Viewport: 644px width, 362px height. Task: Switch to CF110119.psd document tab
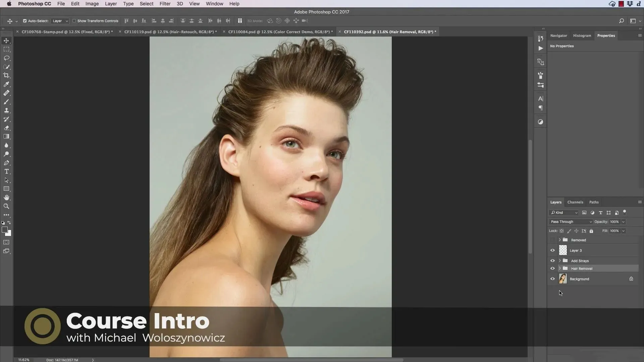170,32
